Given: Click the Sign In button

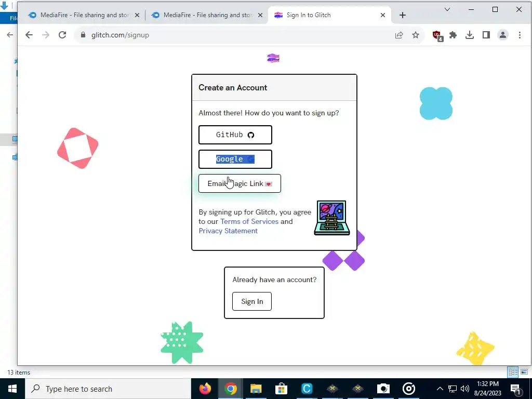Looking at the screenshot, I should [252, 301].
